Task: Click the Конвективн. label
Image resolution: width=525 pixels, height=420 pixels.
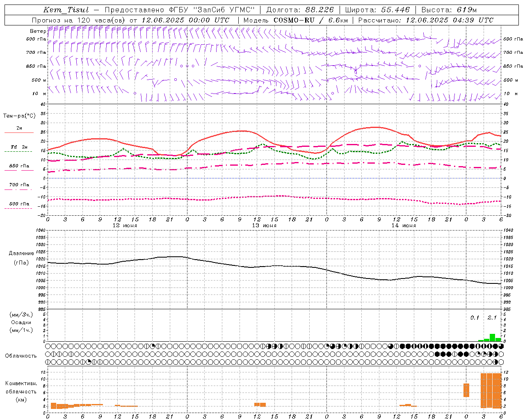Action: coord(21,383)
